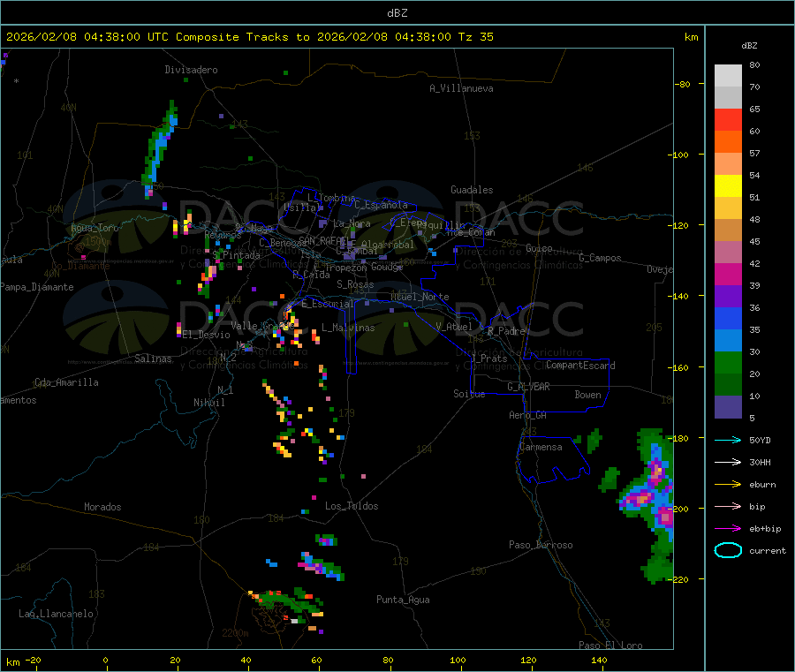The height and width of the screenshot is (672, 795).
Task: Click the 30HM white arrow legend icon
Action: [x=728, y=462]
